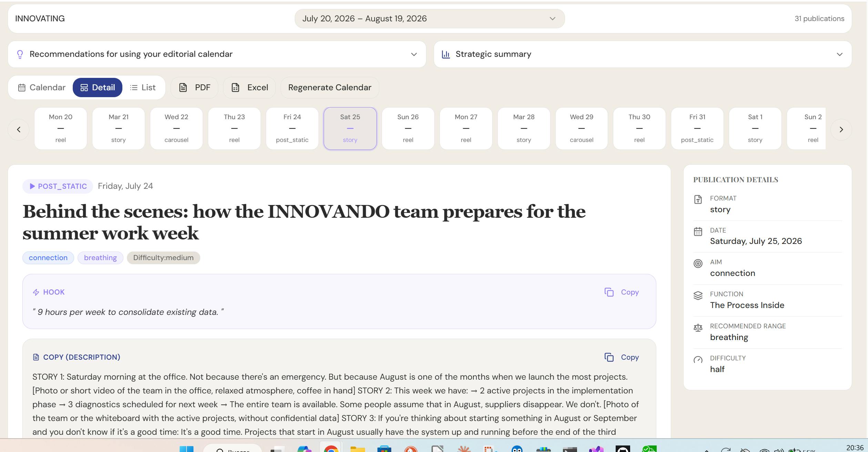Screen dimensions: 868x452
Task: Open the date range dropdown
Action: (x=430, y=19)
